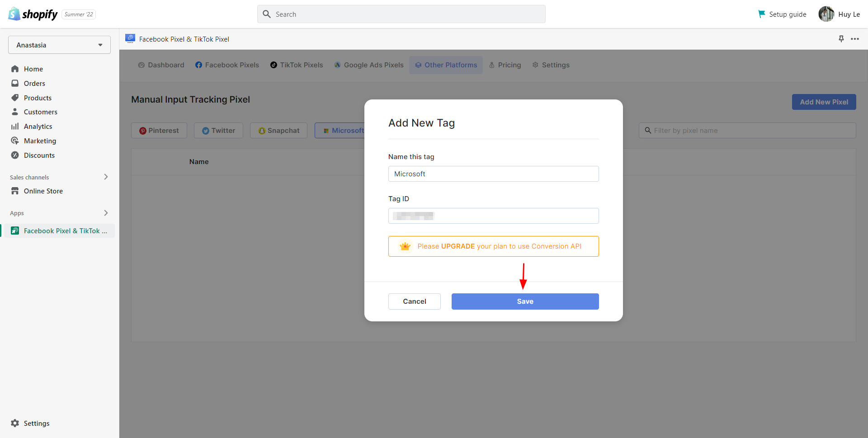Click the Tag ID input field
Screen dimensions: 868x438
493,216
